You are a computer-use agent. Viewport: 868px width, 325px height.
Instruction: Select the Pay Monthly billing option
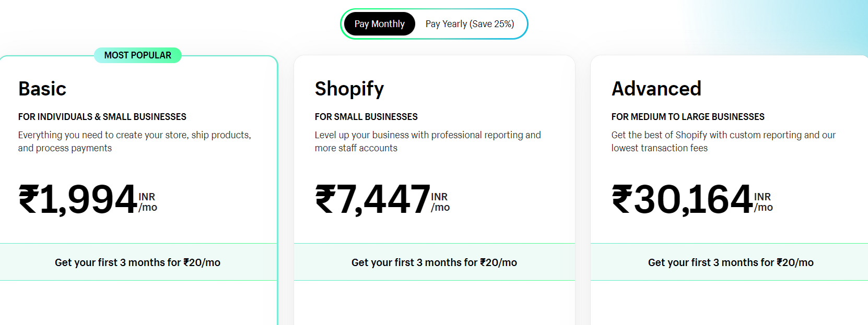pos(379,23)
